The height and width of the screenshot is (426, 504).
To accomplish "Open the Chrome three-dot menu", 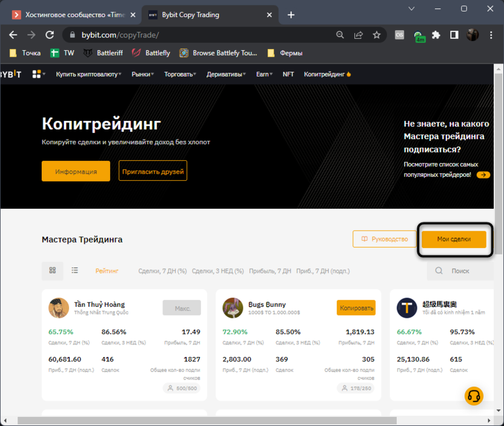I will (491, 35).
